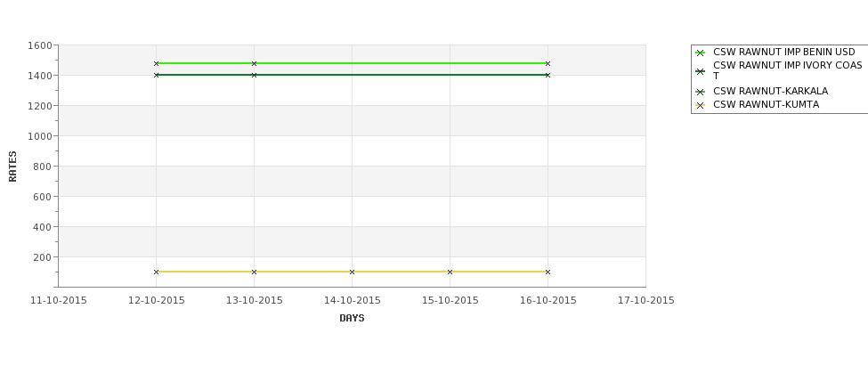868x382 pixels.
Task: Select the dark-green data point at 13-10-2015
Action: (x=254, y=75)
